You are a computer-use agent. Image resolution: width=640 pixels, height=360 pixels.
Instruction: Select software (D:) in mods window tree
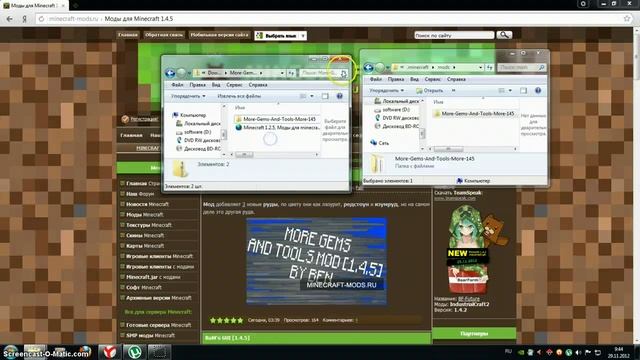(392, 110)
